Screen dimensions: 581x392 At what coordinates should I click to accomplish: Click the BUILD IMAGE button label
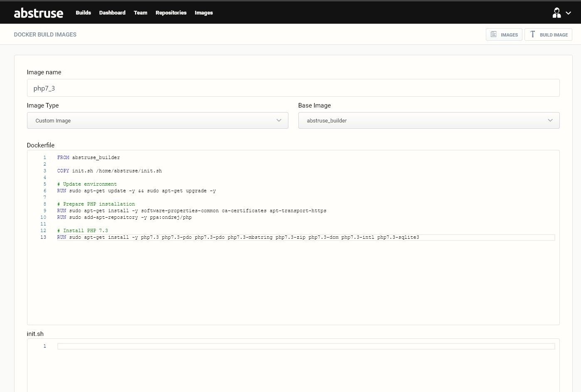[554, 35]
